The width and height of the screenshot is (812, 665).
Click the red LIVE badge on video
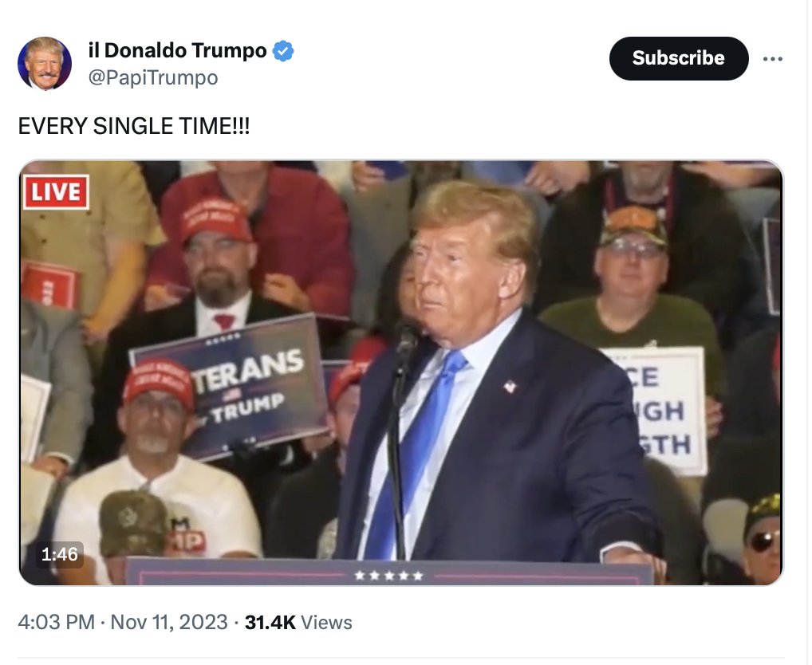coord(56,192)
